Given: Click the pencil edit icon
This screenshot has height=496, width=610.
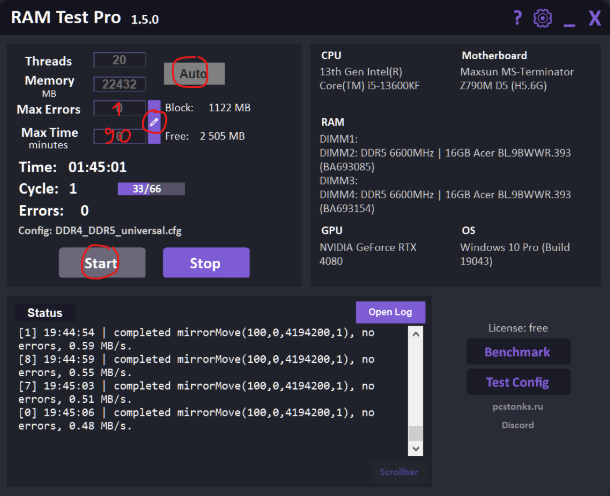Looking at the screenshot, I should coord(154,122).
